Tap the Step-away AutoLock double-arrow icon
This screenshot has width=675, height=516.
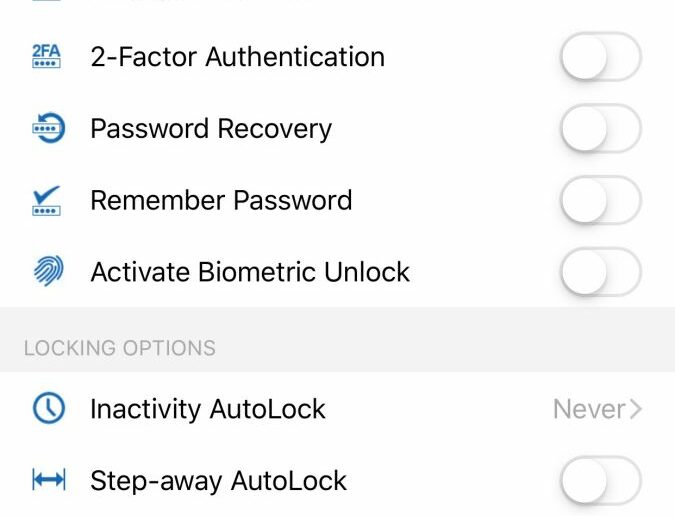49,479
